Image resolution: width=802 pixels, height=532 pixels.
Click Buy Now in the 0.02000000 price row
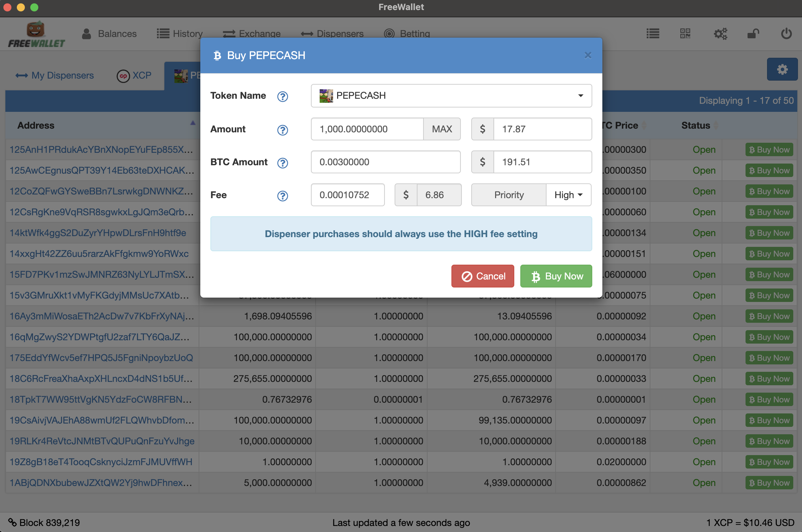click(769, 462)
